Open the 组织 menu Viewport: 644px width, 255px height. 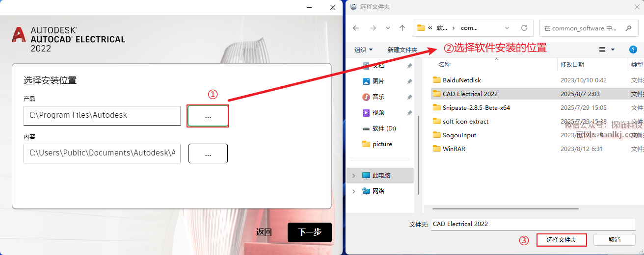coord(364,50)
